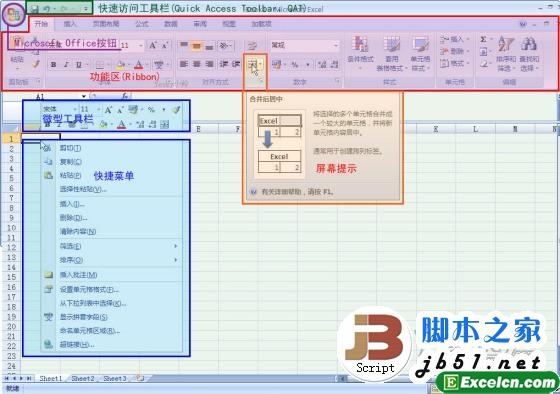This screenshot has width=560, height=394.
Task: Switch to the 开始 ribbon tab
Action: [x=41, y=24]
